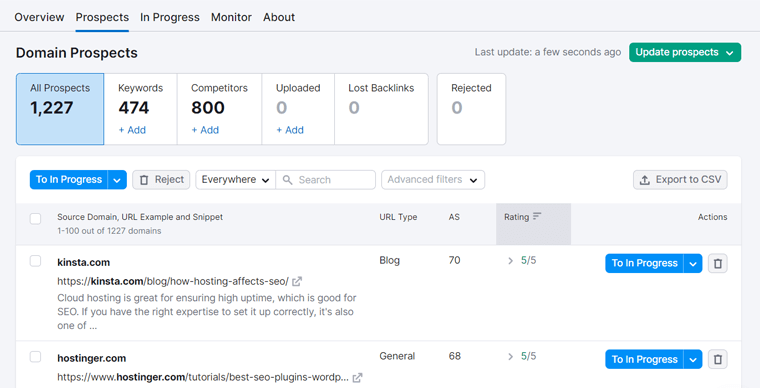Expand hostinger.com To In Progress arrow

tap(693, 359)
